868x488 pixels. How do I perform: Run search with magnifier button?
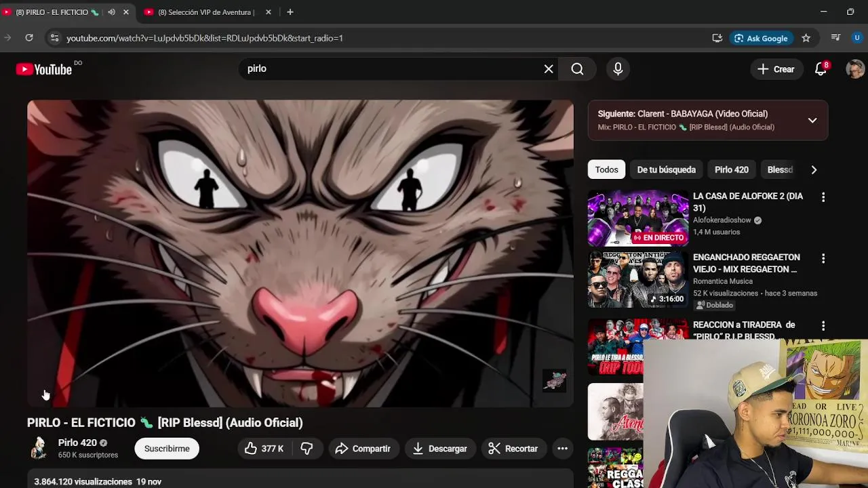coord(577,68)
